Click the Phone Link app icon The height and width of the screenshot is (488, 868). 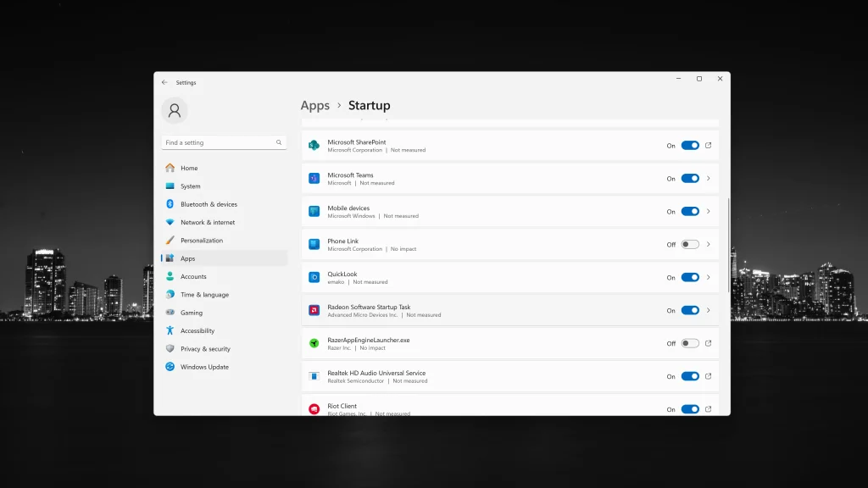(314, 244)
